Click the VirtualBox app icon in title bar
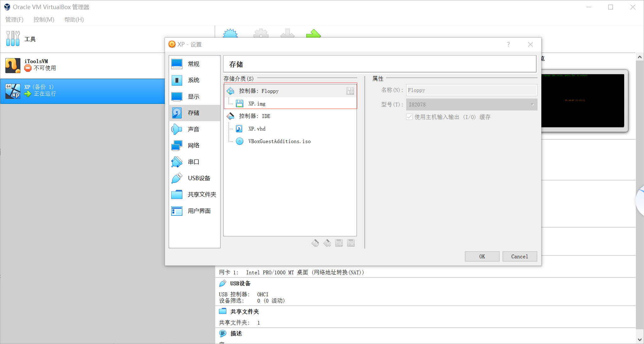This screenshot has width=644, height=344. click(7, 7)
